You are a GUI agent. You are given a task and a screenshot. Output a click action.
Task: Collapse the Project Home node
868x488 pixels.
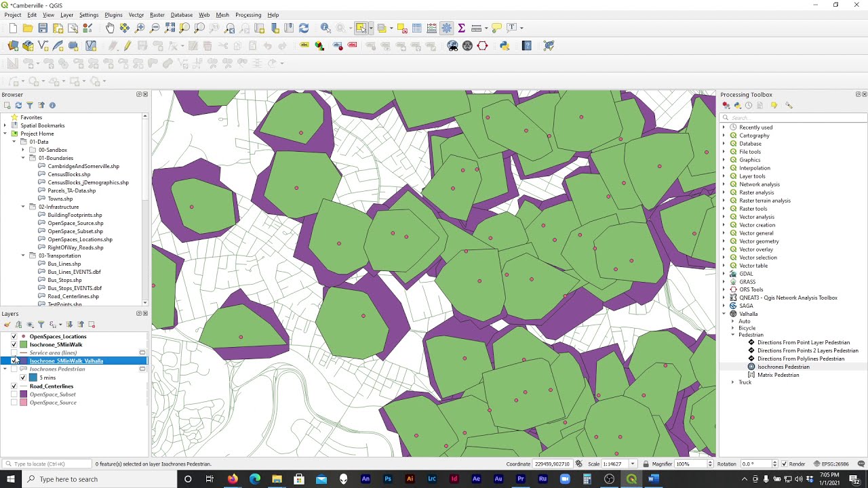[x=5, y=134]
